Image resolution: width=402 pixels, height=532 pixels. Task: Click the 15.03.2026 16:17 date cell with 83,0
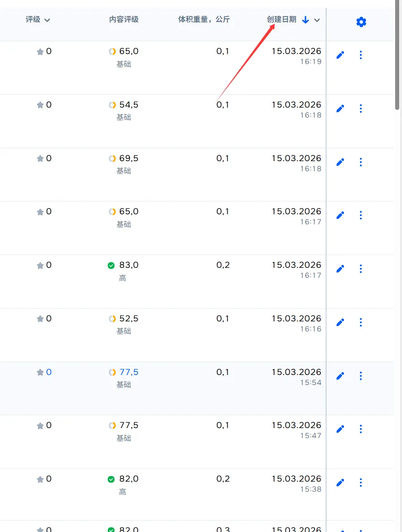tap(296, 269)
